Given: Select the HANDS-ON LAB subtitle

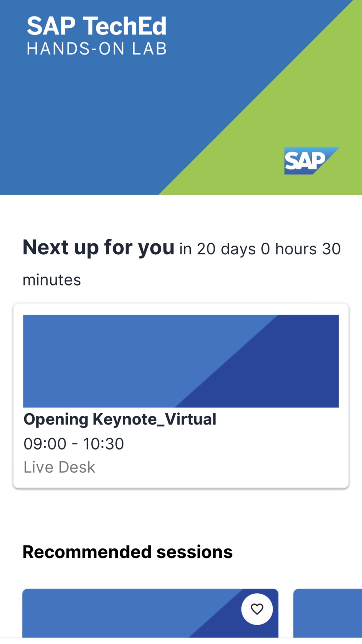Looking at the screenshot, I should click(97, 49).
